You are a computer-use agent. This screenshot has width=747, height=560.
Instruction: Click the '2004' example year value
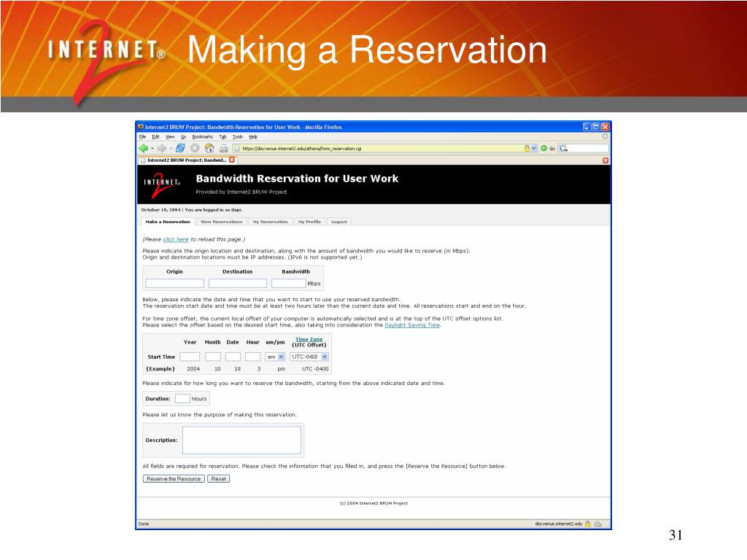tap(193, 369)
